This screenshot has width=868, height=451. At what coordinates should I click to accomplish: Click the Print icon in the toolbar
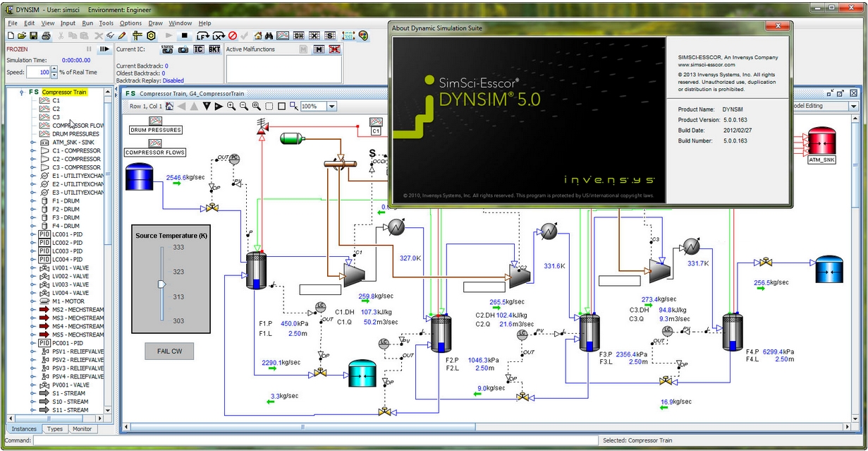[x=46, y=35]
